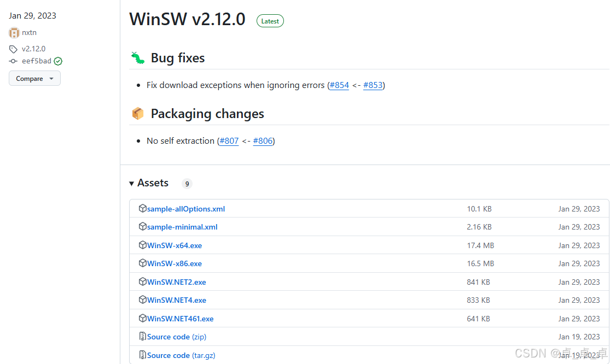610x364 pixels.
Task: Click the Bug fixes heading
Action: (178, 58)
